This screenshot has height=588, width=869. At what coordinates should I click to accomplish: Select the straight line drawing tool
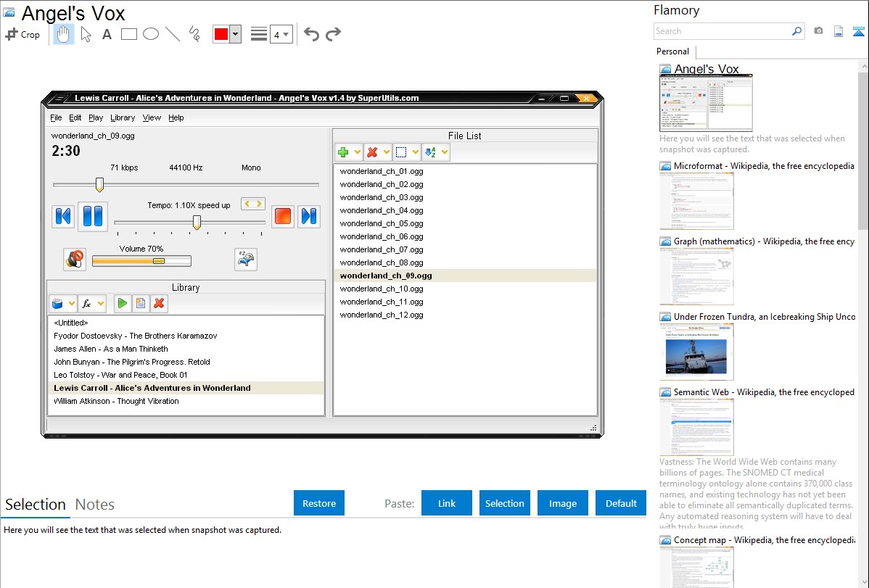coord(173,34)
